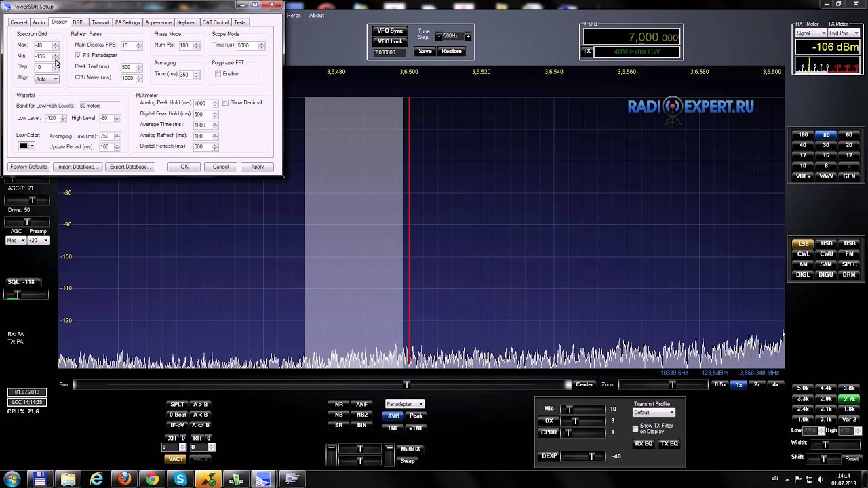The width and height of the screenshot is (868, 488).
Task: Enable Polyphase FFT checkbox
Action: (x=218, y=74)
